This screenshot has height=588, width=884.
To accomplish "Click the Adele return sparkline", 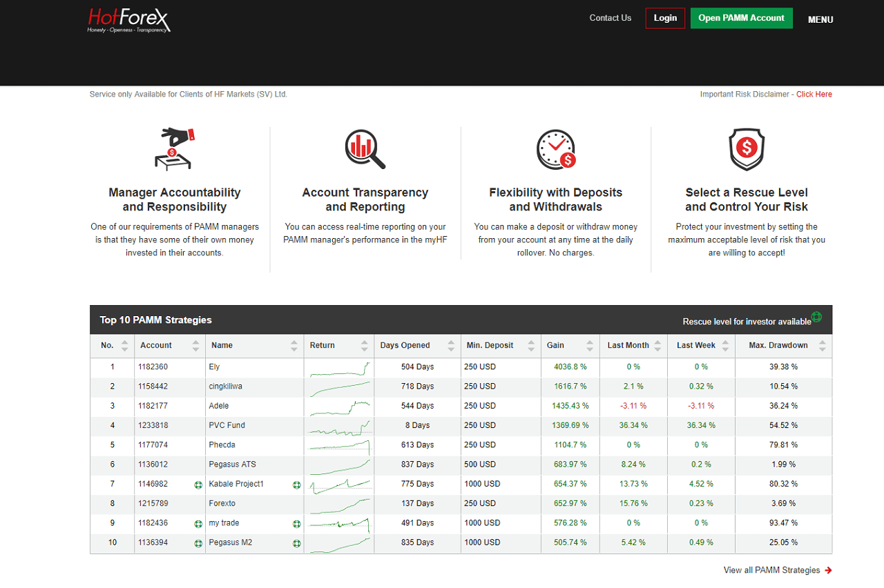I will [340, 407].
